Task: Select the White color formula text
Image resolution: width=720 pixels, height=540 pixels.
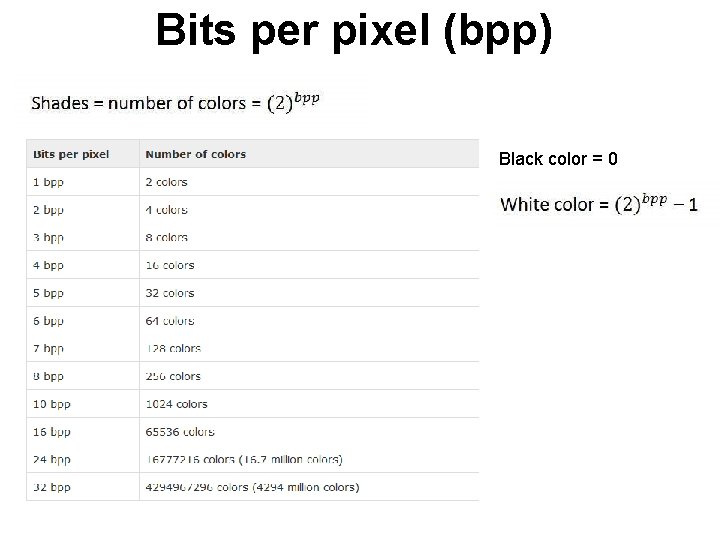Action: point(598,204)
